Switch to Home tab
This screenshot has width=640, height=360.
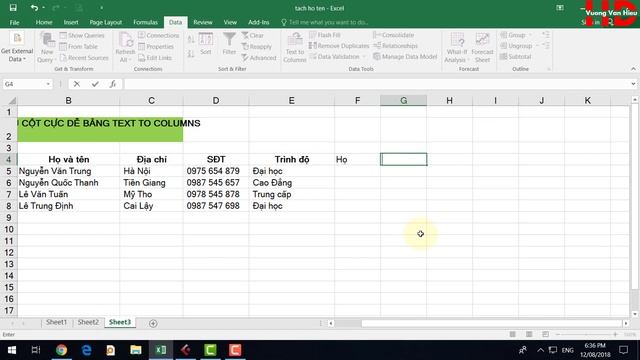[x=44, y=22]
